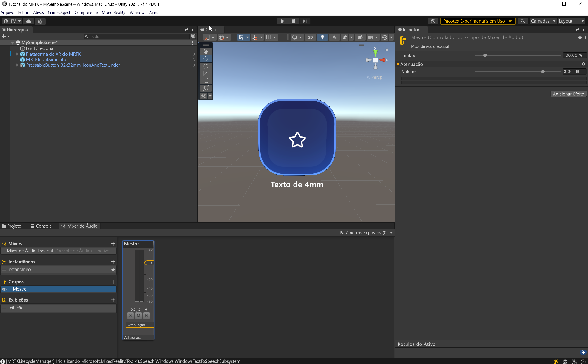The width and height of the screenshot is (588, 364).
Task: Switch to the Console tab
Action: [x=43, y=226]
